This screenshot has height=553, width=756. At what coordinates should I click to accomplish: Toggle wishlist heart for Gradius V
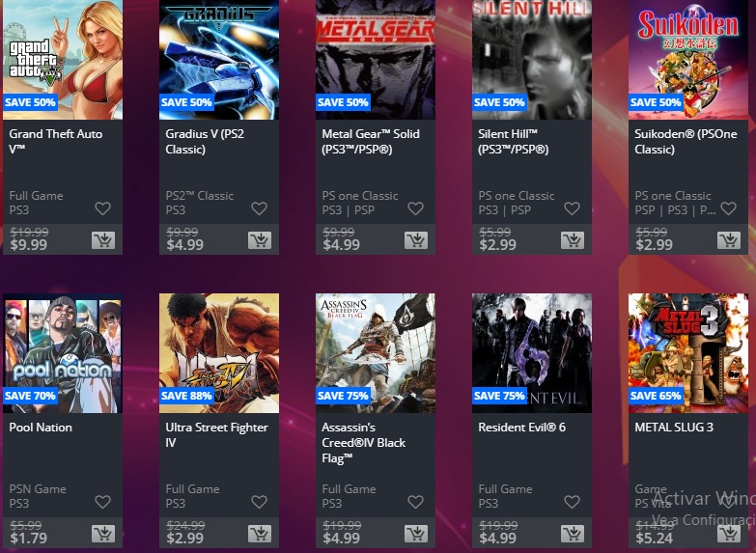click(x=259, y=208)
